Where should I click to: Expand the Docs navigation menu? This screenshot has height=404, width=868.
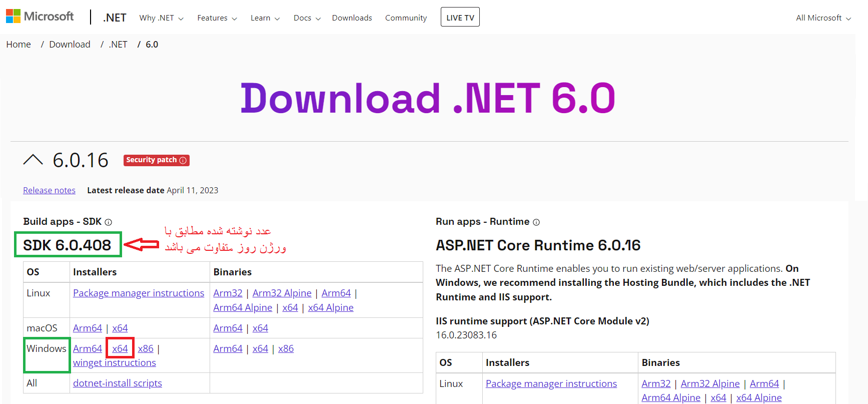point(307,18)
